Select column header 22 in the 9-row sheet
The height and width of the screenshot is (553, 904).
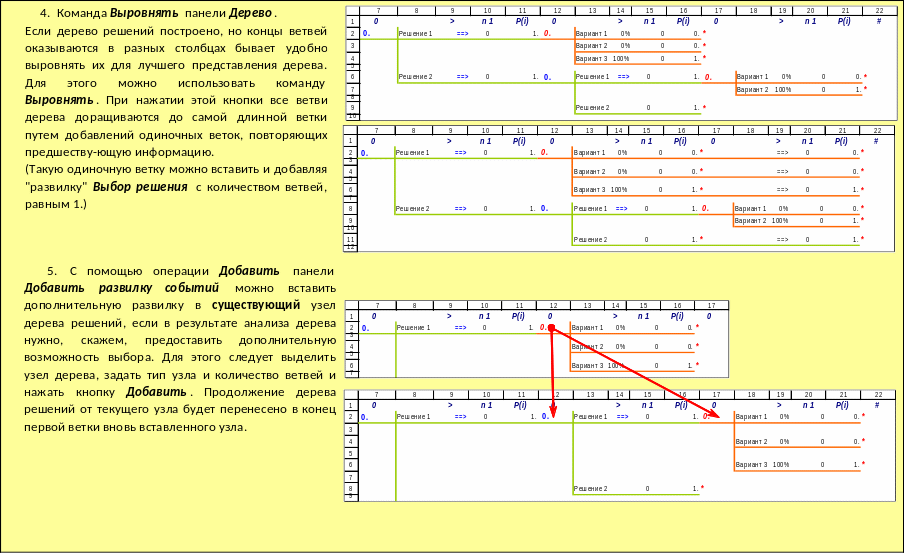[878, 395]
